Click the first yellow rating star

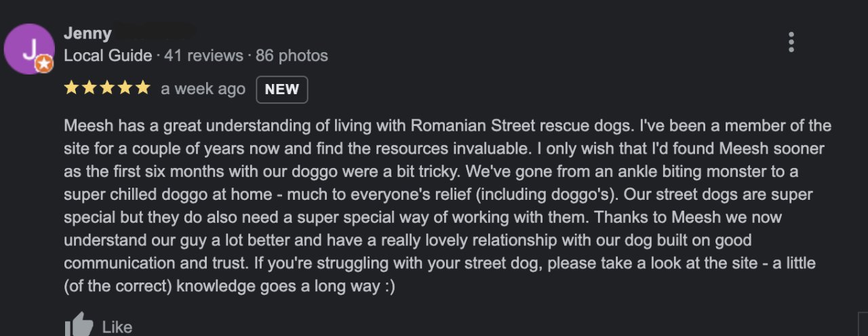click(x=71, y=88)
